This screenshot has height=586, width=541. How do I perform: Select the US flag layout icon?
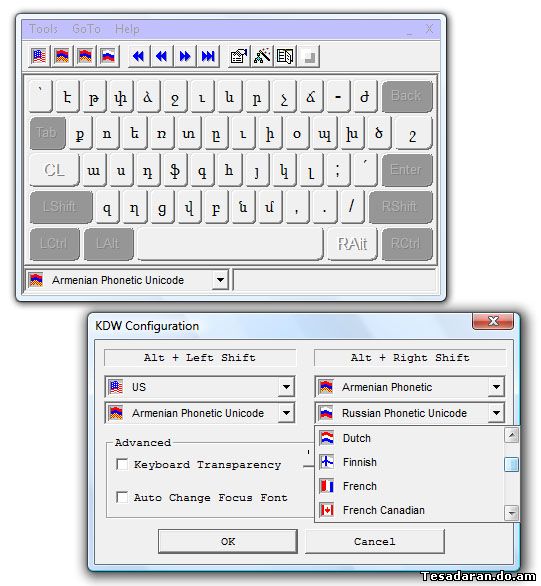point(39,56)
